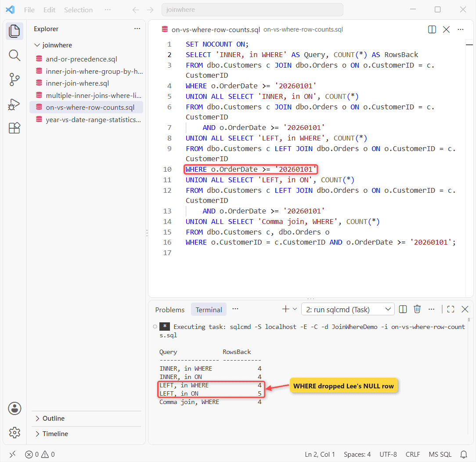Open and-or-precedence.sql in Explorer
The height and width of the screenshot is (462, 476).
81,59
